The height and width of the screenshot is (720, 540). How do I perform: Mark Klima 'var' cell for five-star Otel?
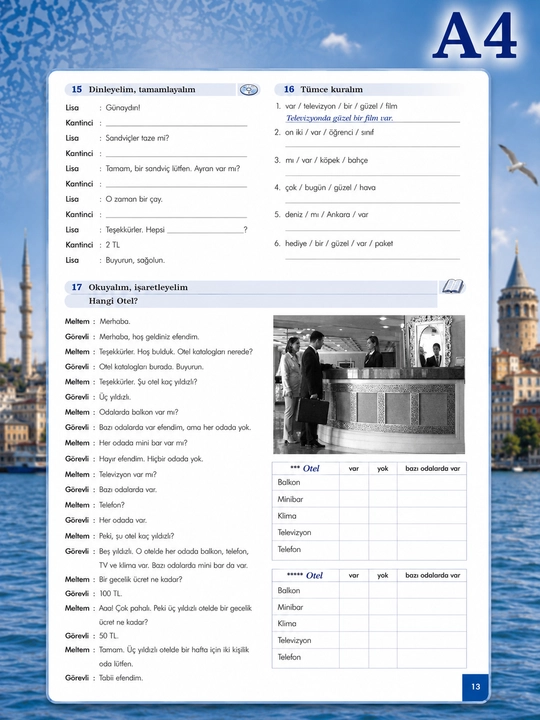[354, 623]
